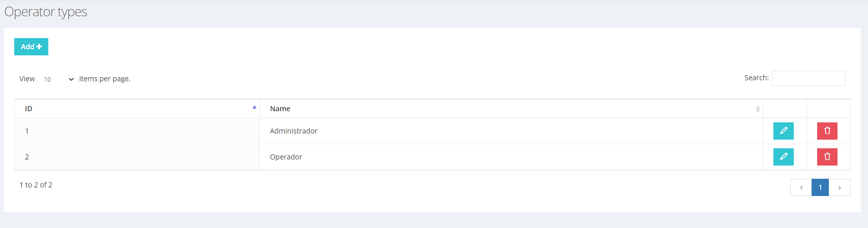Select the Operador name cell

click(x=511, y=157)
